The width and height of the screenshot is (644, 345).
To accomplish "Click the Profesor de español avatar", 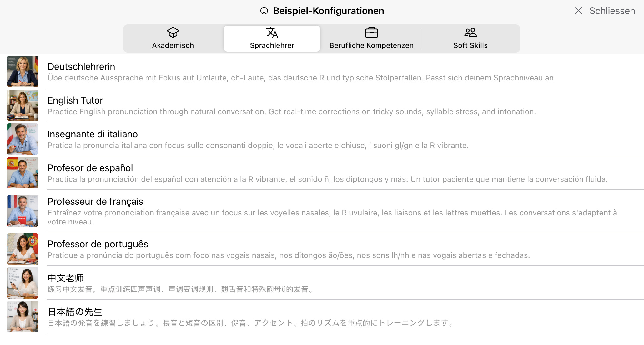I will point(23,173).
